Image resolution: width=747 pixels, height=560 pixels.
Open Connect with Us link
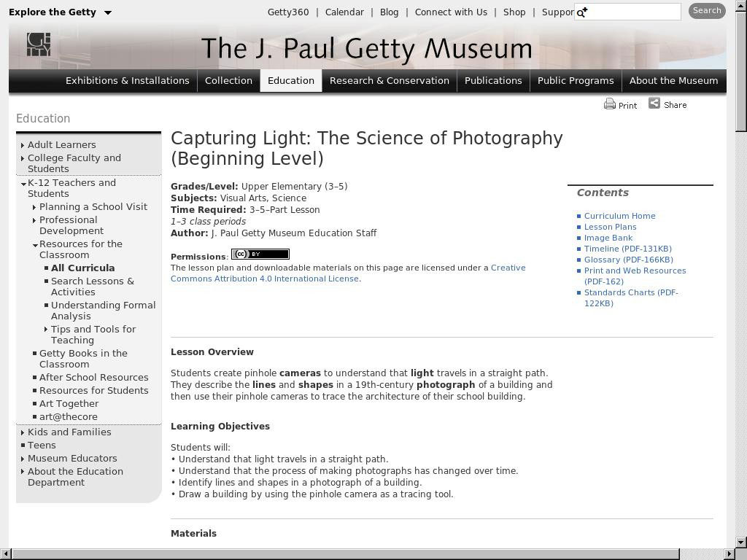[x=451, y=12]
